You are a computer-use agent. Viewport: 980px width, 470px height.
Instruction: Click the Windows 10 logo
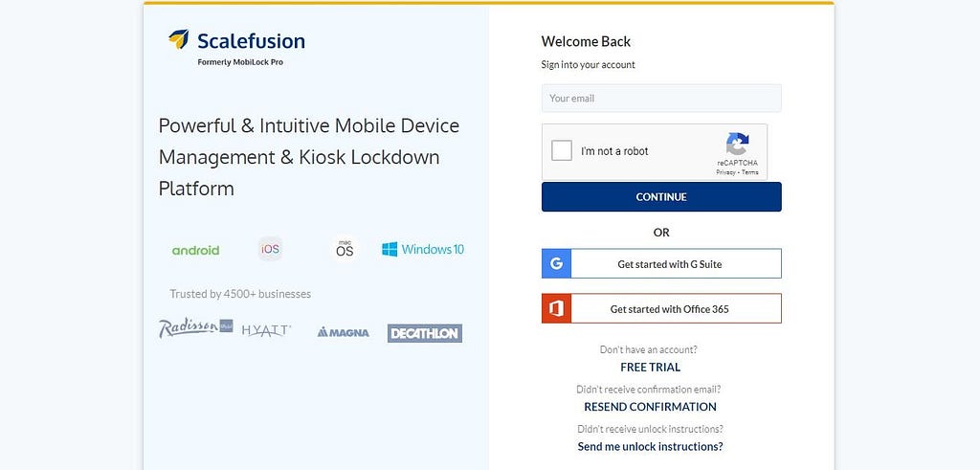click(x=423, y=250)
